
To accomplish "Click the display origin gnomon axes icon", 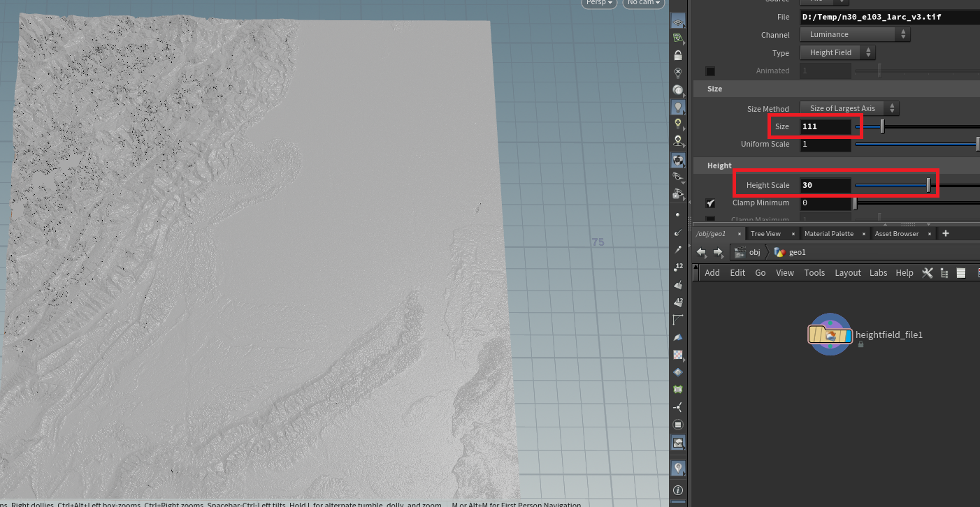I will (x=677, y=406).
